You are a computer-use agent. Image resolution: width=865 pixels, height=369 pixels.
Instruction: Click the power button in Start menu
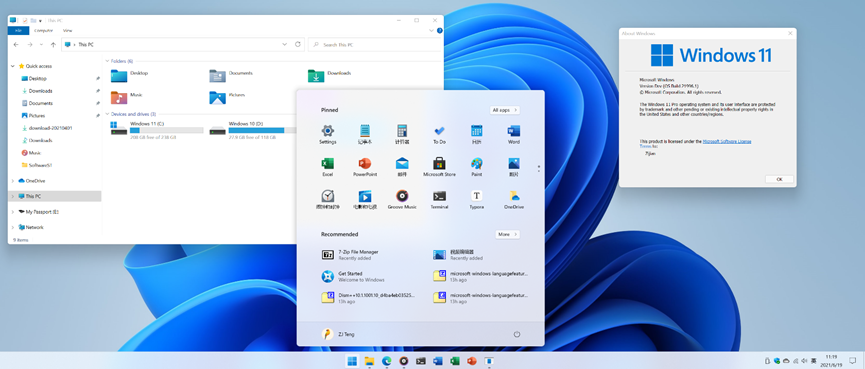[x=517, y=334]
